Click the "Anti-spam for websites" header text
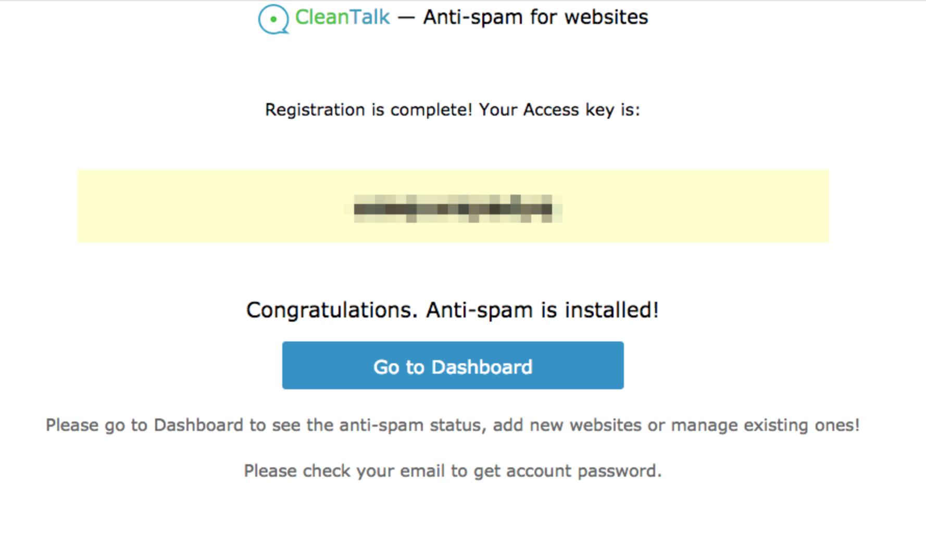Screen dimensions: 926x560 click(x=535, y=17)
